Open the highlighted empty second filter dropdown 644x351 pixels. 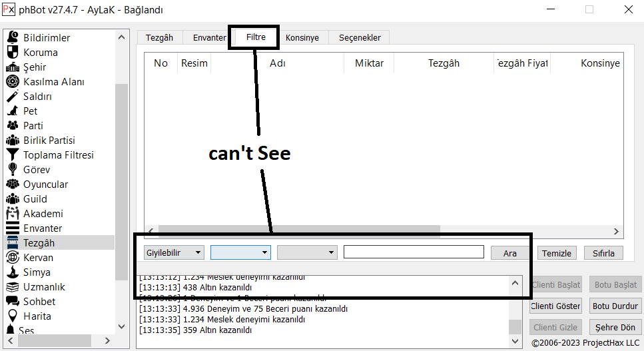point(240,252)
